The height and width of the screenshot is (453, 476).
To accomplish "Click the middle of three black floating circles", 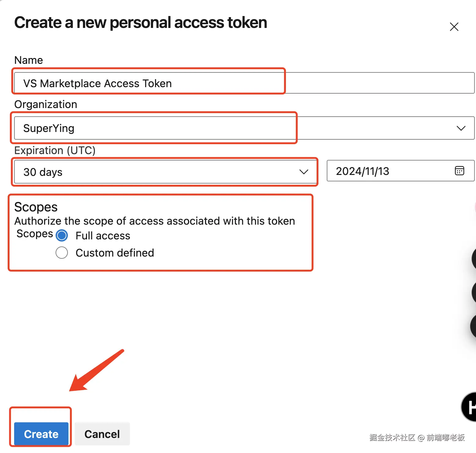I will click(474, 292).
